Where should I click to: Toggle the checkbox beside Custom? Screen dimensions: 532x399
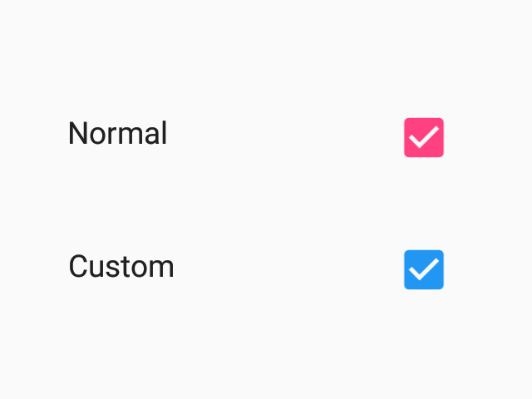point(424,269)
